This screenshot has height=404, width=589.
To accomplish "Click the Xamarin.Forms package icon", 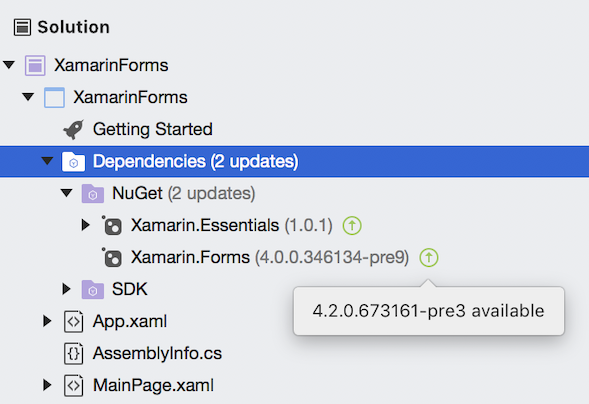I will click(x=112, y=258).
